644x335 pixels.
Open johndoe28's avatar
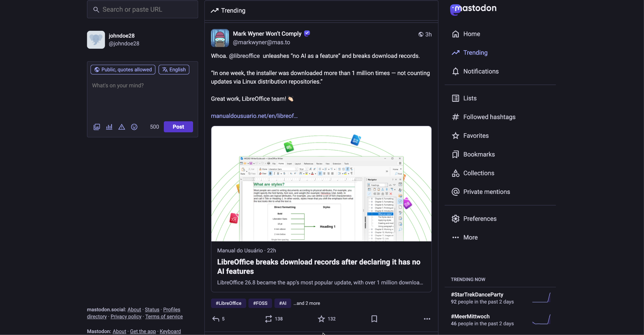(96, 40)
